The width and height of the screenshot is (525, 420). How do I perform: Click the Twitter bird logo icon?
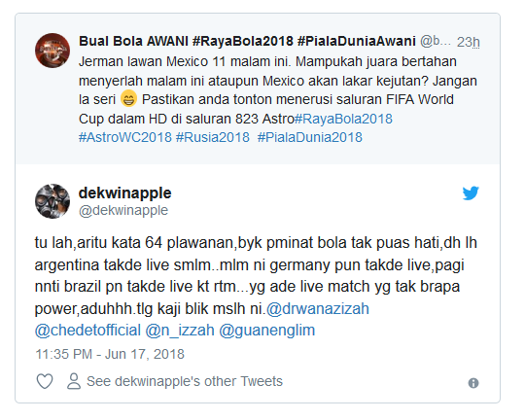[471, 193]
